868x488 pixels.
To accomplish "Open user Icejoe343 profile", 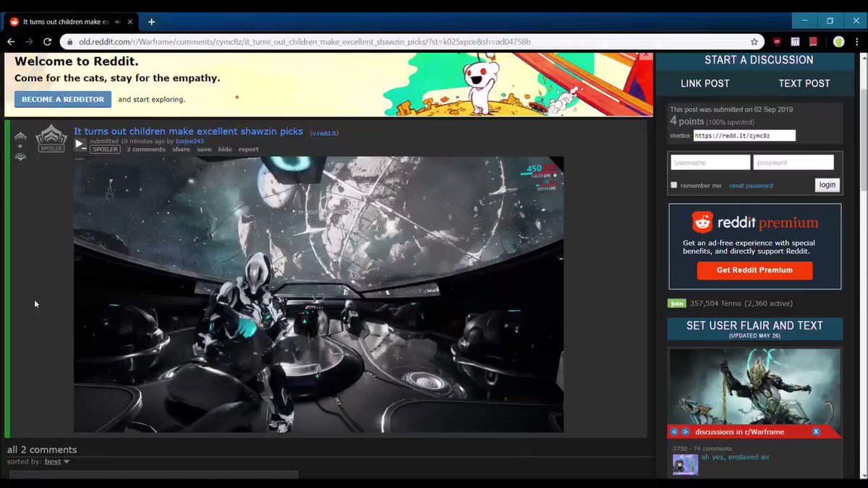I will click(x=190, y=141).
